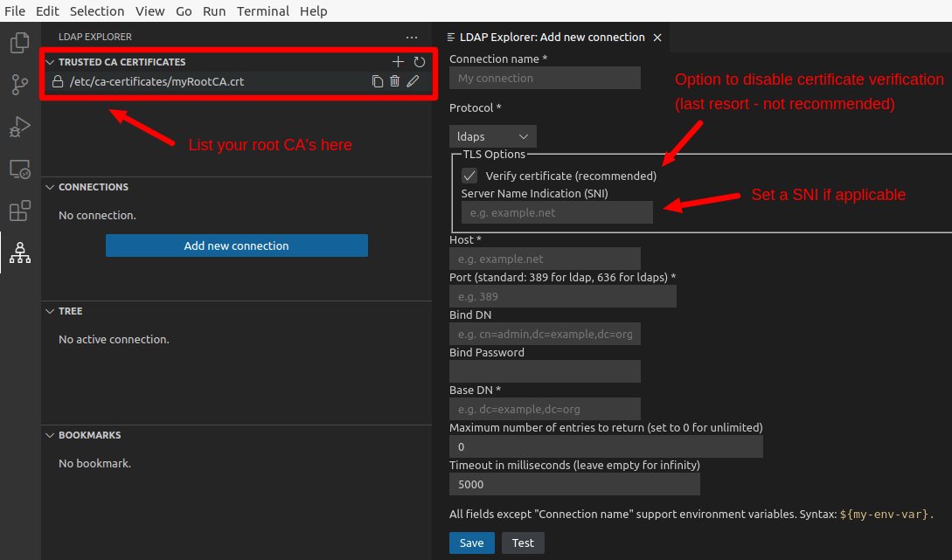The height and width of the screenshot is (560, 952).
Task: Delete the myRootCA.crt certificate entry
Action: coord(394,80)
